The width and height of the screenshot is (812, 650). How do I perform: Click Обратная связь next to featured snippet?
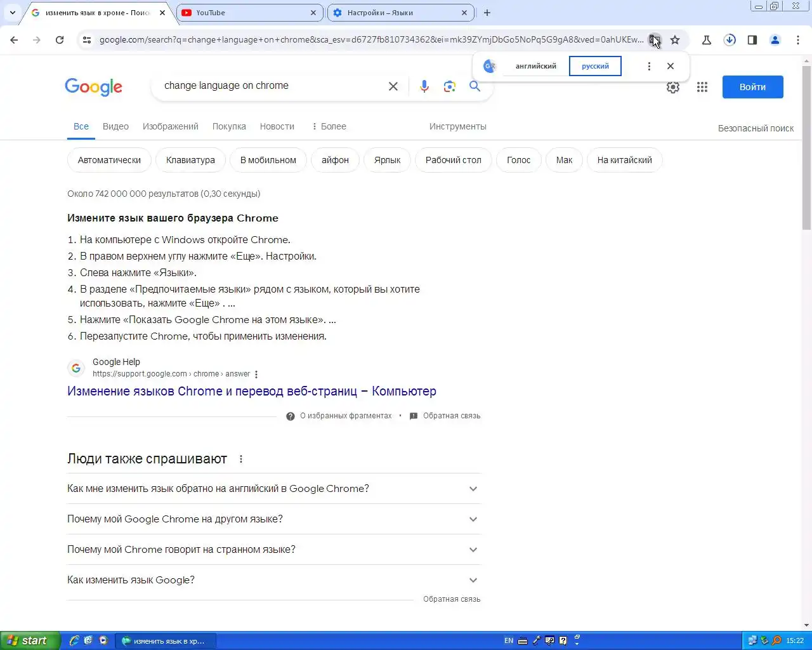[452, 416]
